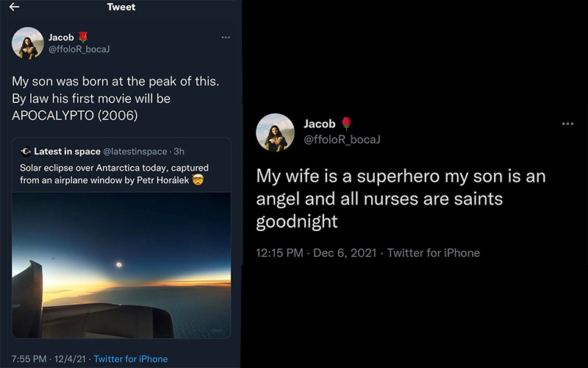Click the exploding head emoji in quoted tweet
588x368 pixels.
(197, 180)
